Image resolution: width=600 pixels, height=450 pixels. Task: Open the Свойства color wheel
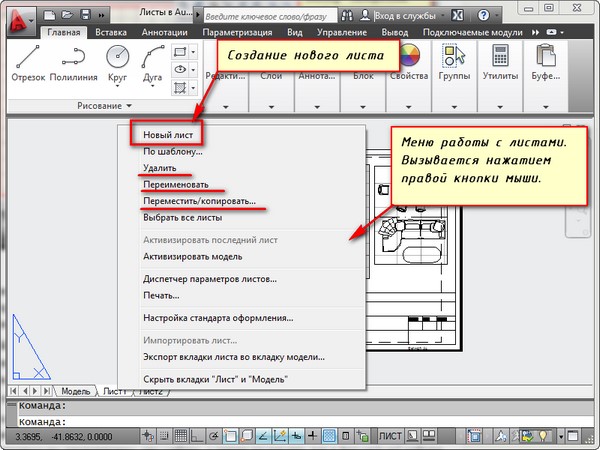(408, 58)
